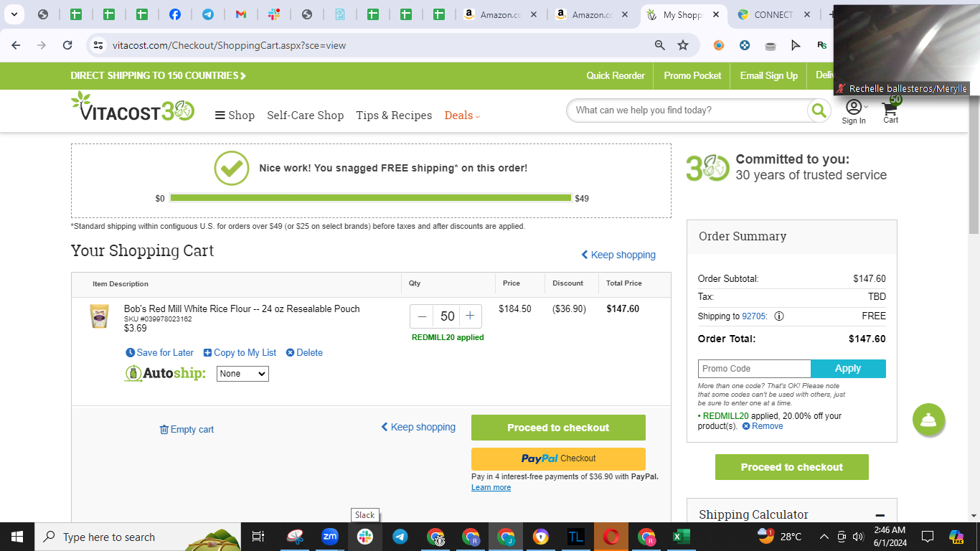The height and width of the screenshot is (551, 980).
Task: Open Promo Pocket
Action: (693, 75)
